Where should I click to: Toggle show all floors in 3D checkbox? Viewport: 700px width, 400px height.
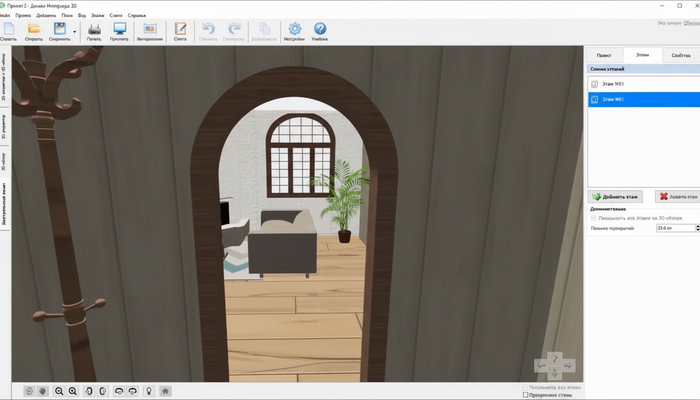point(594,217)
